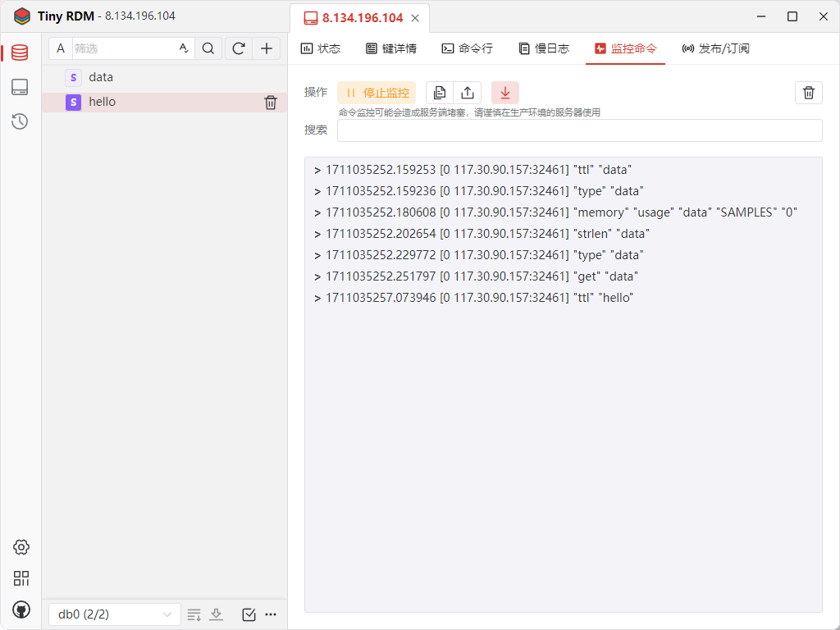
Task: Click the 停止监控 button
Action: 377,93
